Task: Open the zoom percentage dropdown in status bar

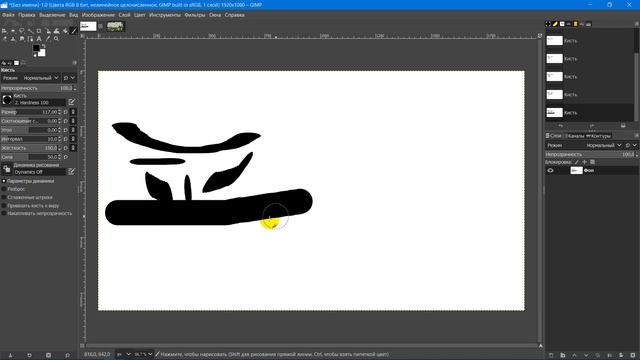Action: pos(143,354)
